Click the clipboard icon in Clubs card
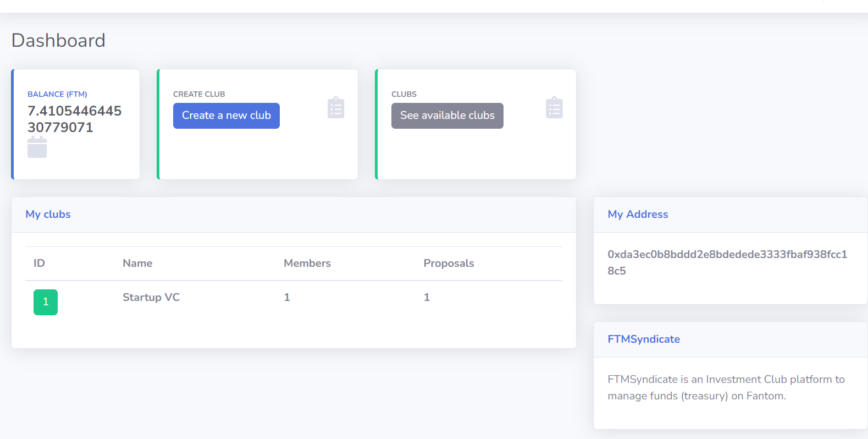This screenshot has height=439, width=868. 554,108
